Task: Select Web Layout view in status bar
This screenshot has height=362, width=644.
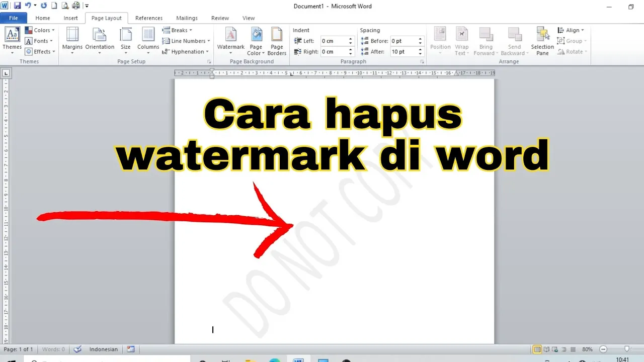Action: pyautogui.click(x=555, y=349)
